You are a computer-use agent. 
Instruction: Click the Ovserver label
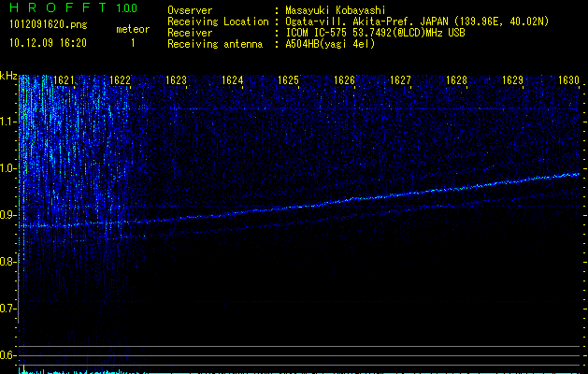(190, 10)
